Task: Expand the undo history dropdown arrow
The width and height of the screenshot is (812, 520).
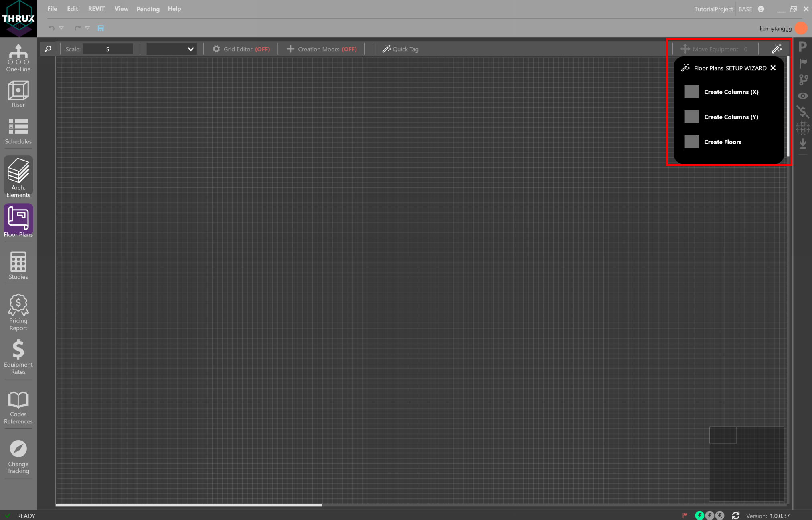Action: pos(61,28)
